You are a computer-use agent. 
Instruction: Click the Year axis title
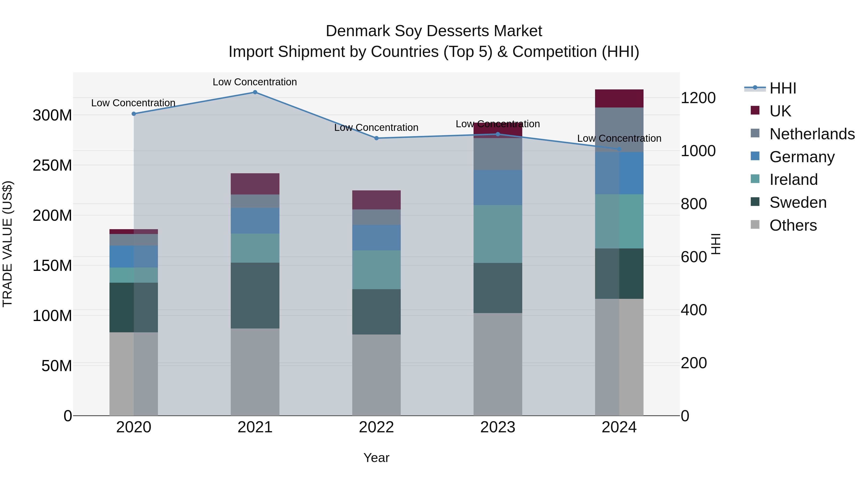[376, 458]
